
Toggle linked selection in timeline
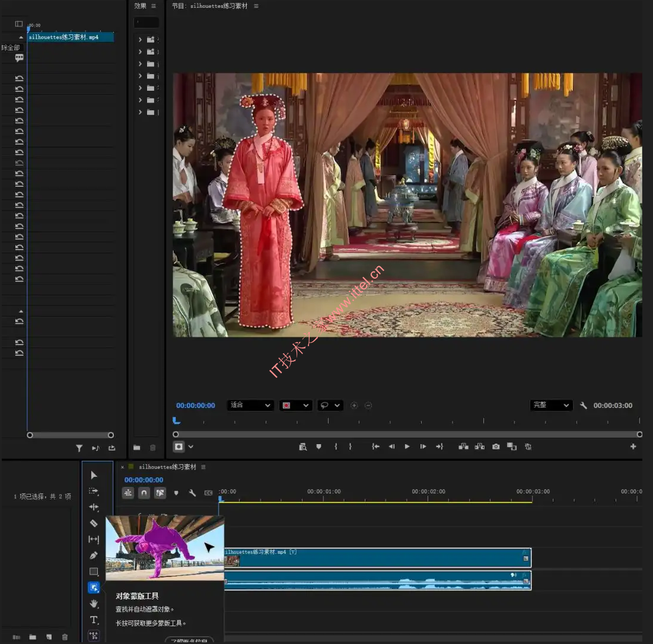pos(160,493)
